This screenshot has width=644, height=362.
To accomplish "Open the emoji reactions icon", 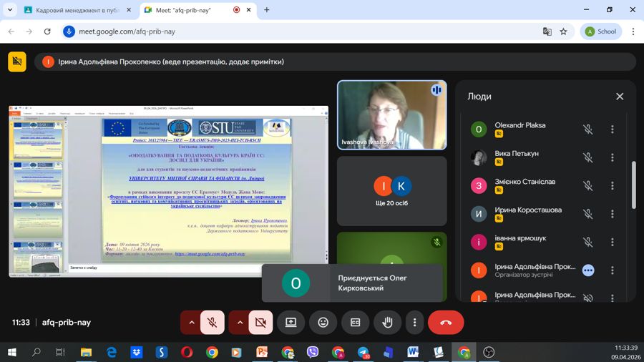I will 323,323.
